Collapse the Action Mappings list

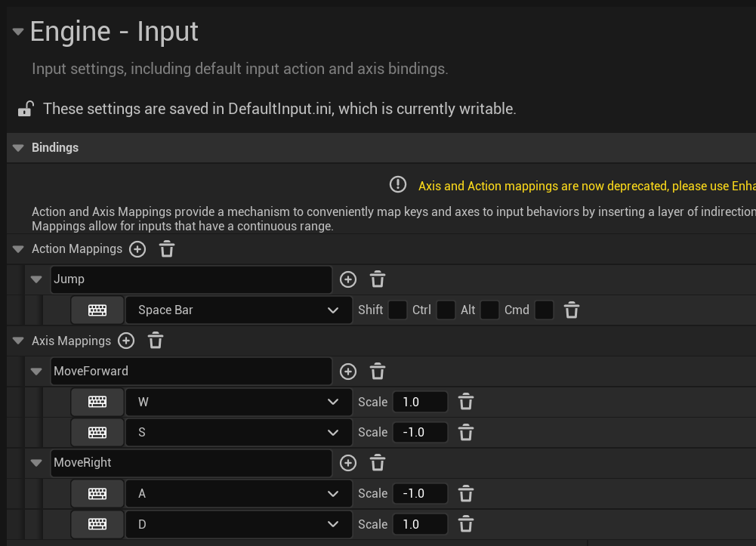[x=18, y=249]
